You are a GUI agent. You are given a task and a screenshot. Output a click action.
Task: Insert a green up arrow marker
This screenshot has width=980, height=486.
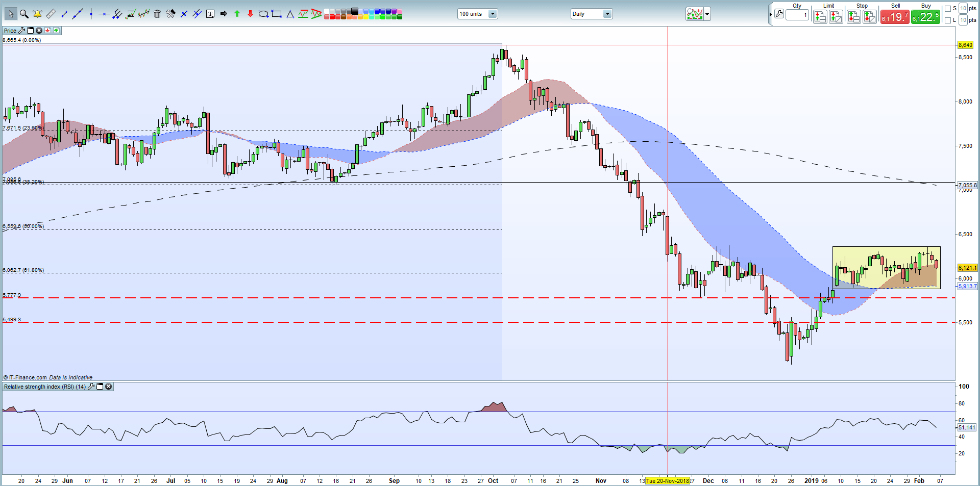(237, 14)
